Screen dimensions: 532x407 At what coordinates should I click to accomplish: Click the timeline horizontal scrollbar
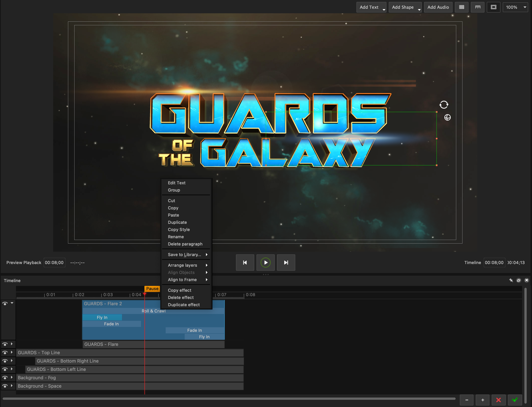(x=229, y=398)
